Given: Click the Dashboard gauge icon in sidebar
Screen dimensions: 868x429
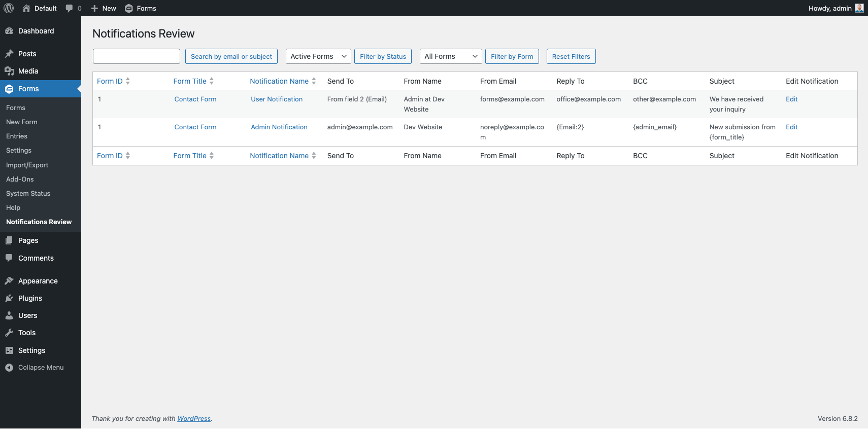Looking at the screenshot, I should click(9, 31).
